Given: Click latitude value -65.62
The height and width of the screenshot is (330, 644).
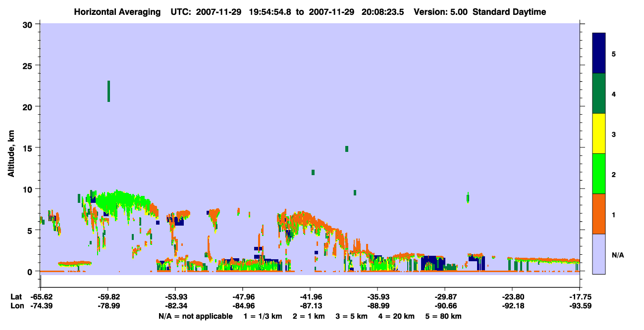Looking at the screenshot, I should click(41, 297).
